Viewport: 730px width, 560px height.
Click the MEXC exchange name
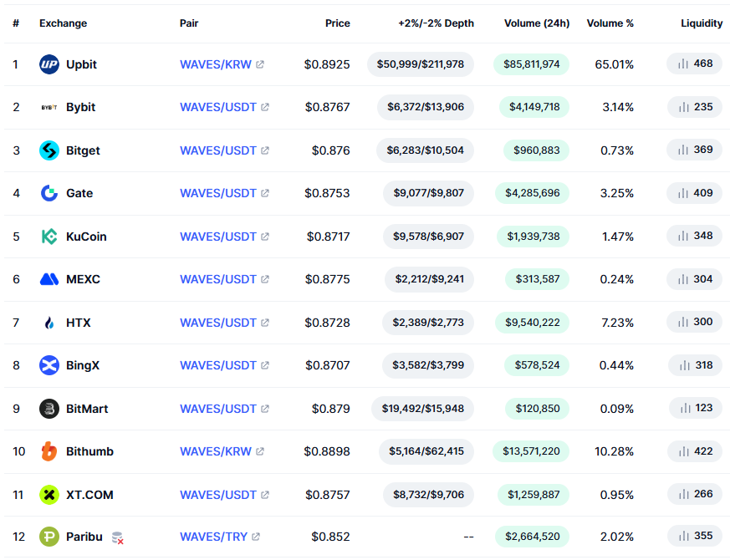83,279
